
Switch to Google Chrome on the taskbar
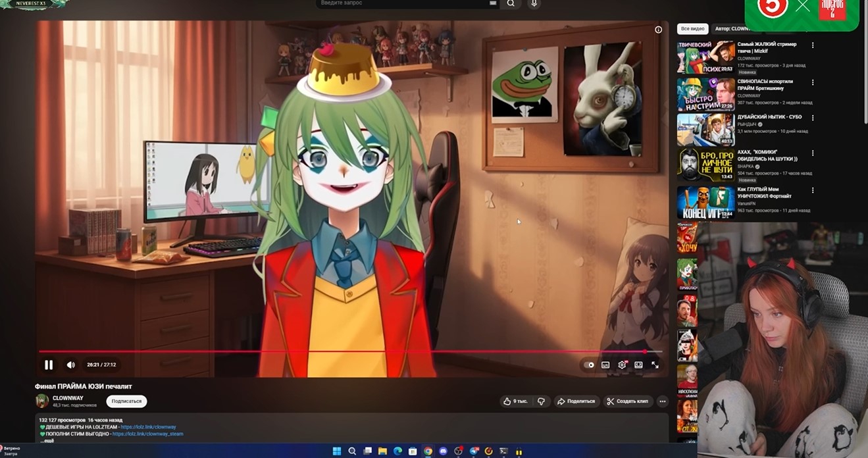click(x=428, y=451)
